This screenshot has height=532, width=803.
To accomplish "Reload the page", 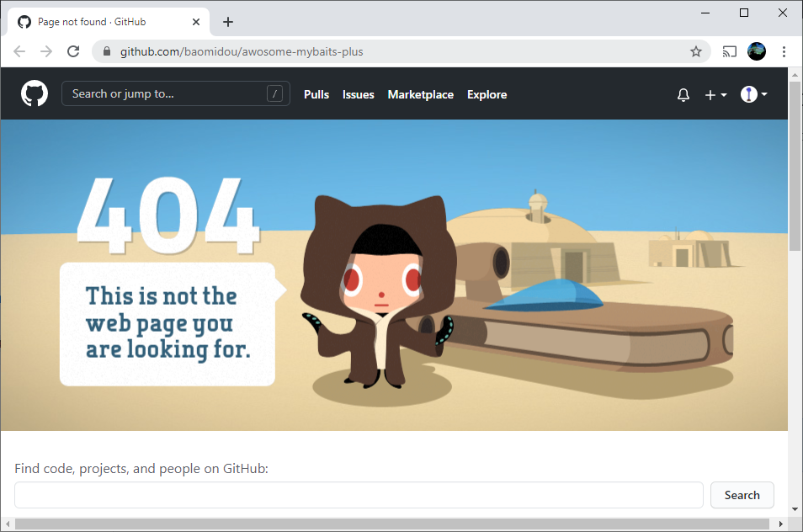I will 73,51.
